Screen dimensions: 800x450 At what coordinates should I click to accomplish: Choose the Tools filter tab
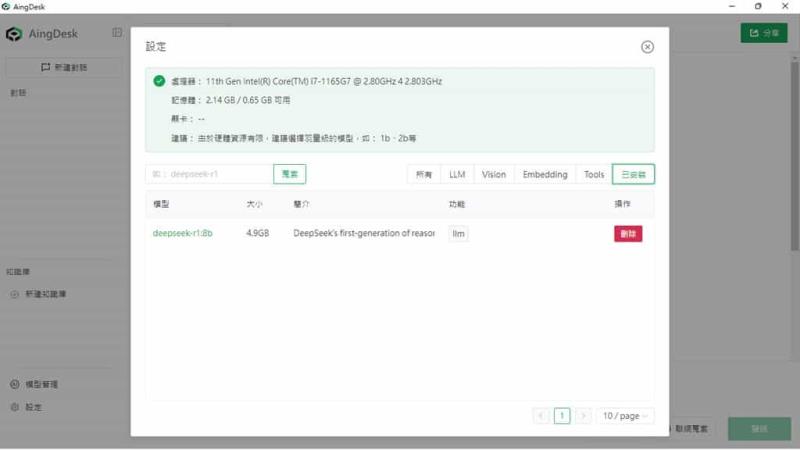coord(594,174)
